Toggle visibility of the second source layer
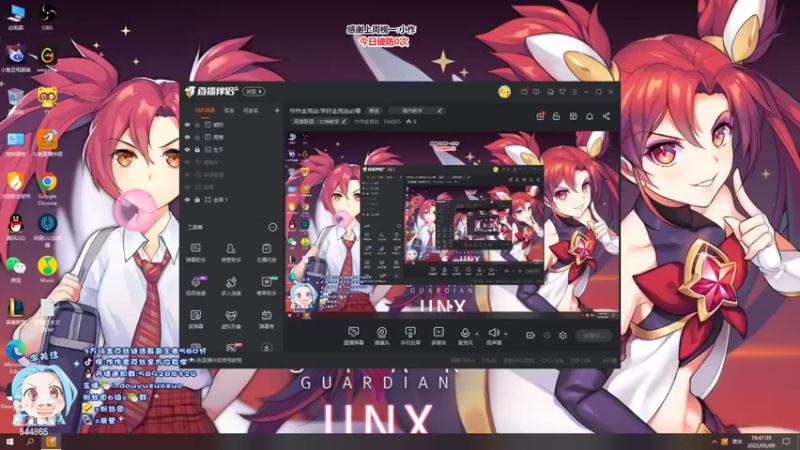Screen dimensions: 800x450 coord(187,137)
